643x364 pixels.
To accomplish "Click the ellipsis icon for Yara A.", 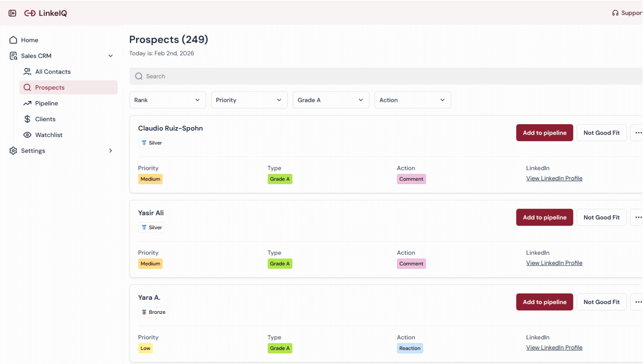I will 638,302.
